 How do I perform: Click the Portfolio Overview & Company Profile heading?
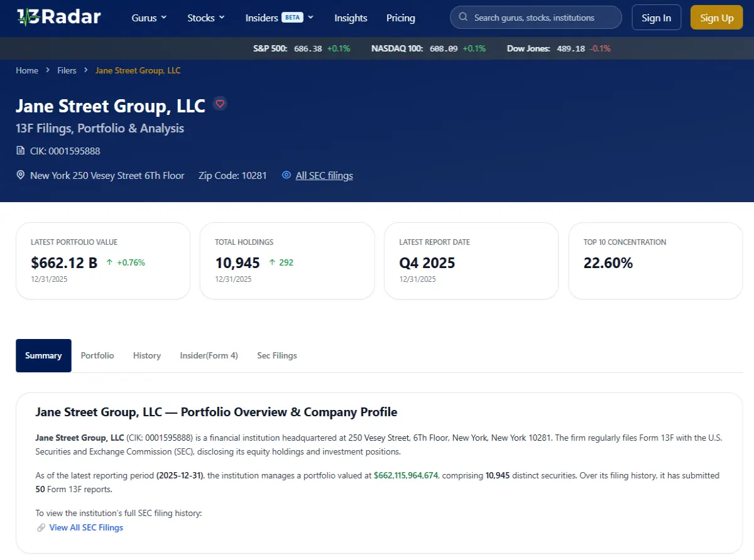tap(216, 412)
